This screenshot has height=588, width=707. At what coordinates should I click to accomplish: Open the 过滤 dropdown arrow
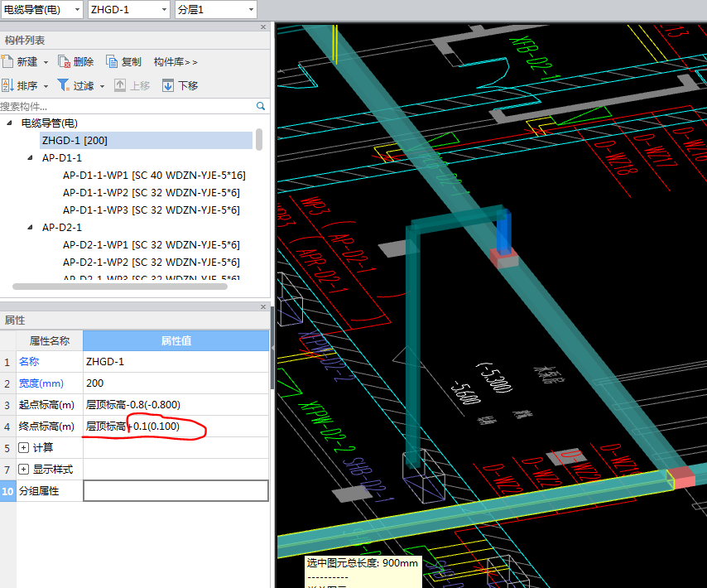pos(103,86)
